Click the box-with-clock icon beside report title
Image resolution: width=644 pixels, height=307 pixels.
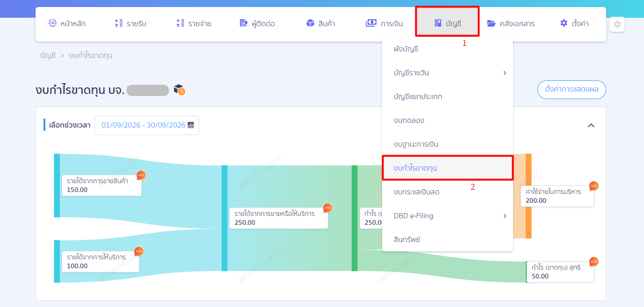point(180,90)
